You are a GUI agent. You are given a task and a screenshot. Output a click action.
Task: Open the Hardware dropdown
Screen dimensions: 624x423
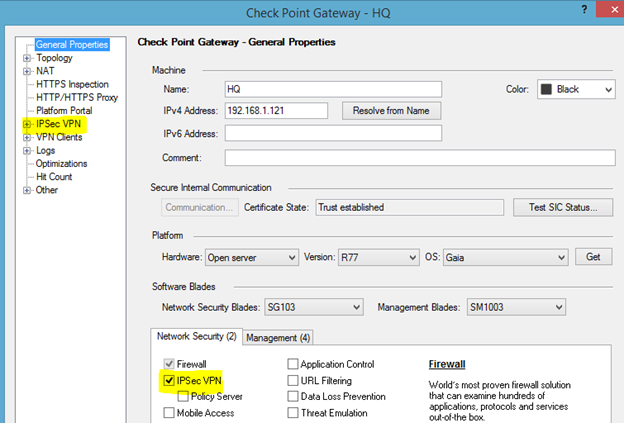[252, 257]
